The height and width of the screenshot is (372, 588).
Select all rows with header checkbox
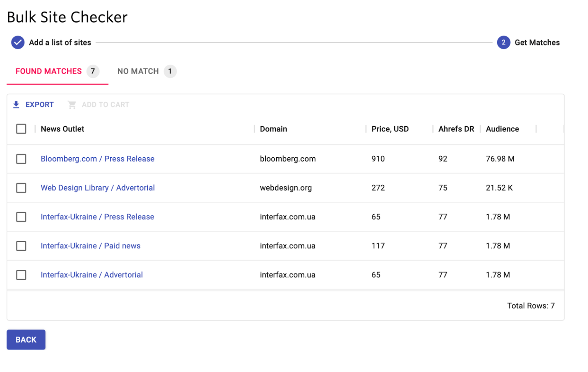21,129
